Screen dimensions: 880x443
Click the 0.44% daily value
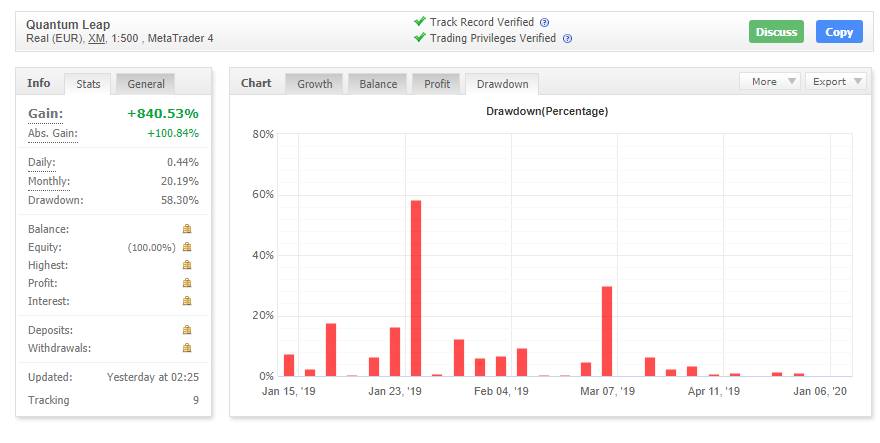click(x=183, y=162)
